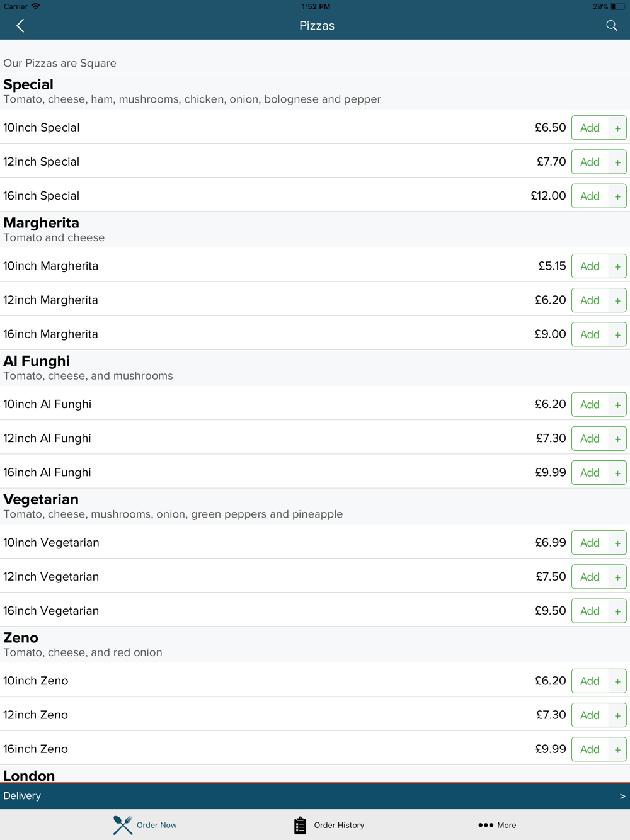
Task: Add 10inch Vegetarian to order
Action: pyautogui.click(x=590, y=543)
